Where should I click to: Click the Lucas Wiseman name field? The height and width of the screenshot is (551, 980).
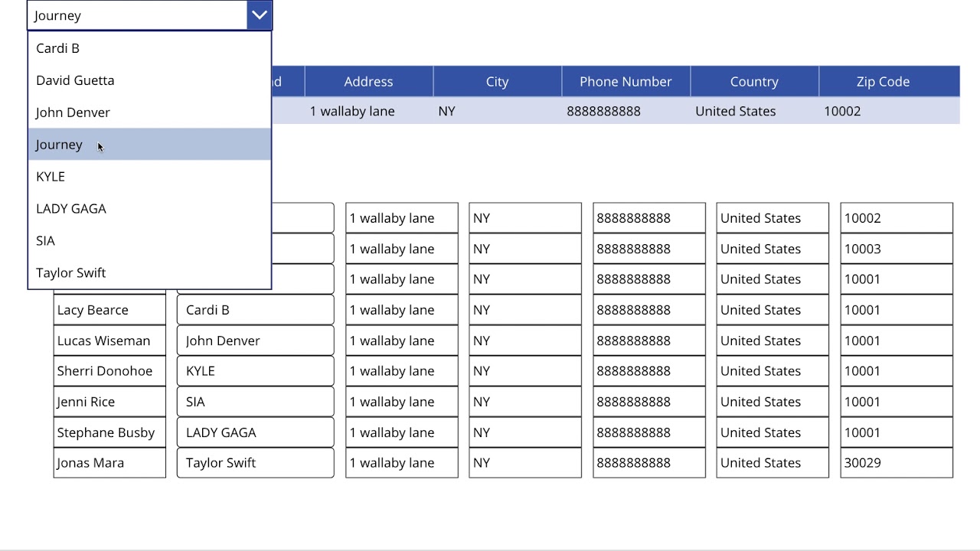click(x=109, y=341)
